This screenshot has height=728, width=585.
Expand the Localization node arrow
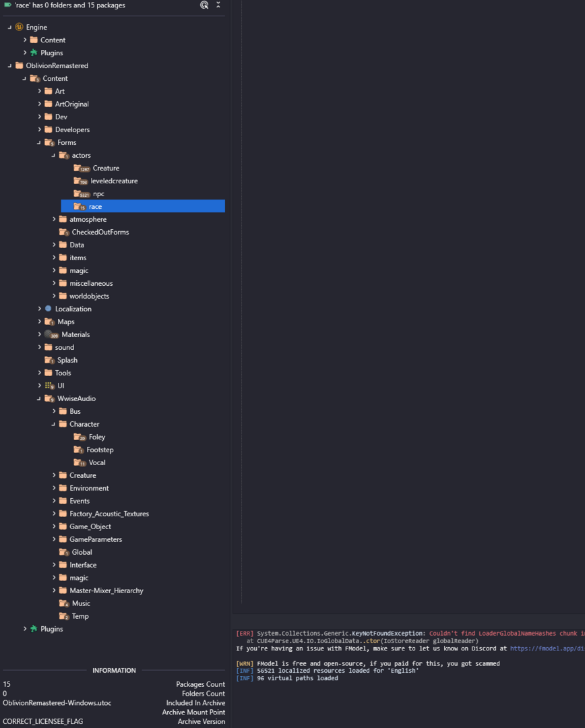tap(40, 308)
